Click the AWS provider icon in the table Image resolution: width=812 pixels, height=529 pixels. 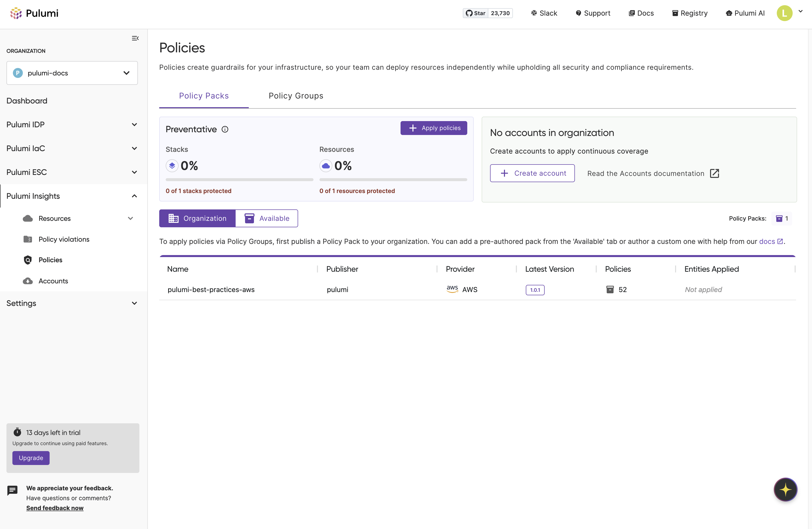[452, 289]
